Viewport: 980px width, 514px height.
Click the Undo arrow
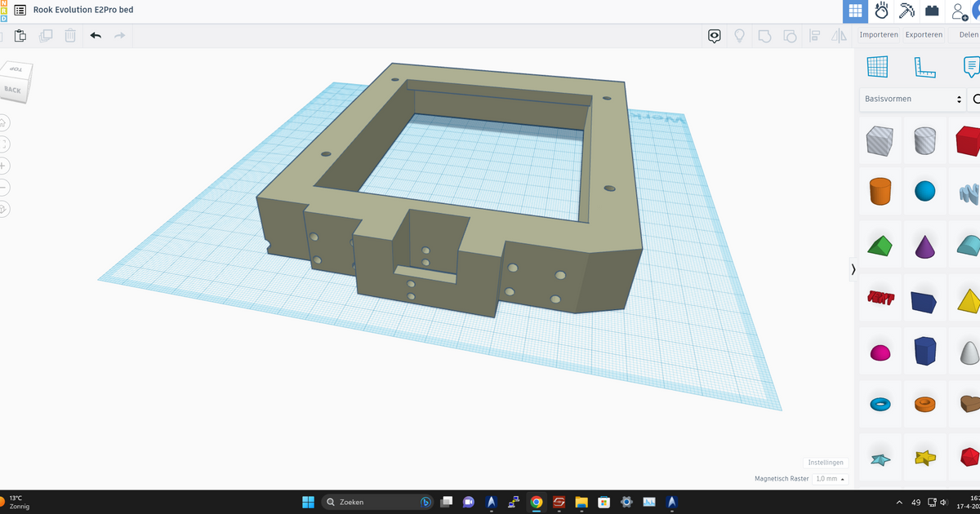95,35
